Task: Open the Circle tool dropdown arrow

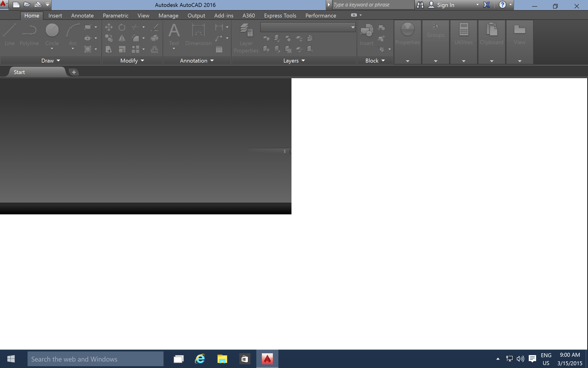Action: pyautogui.click(x=52, y=49)
